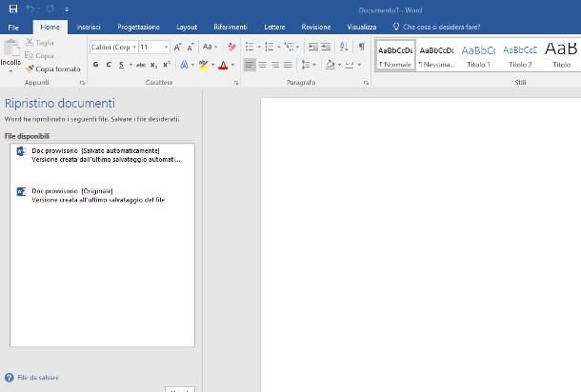Increase font size with large A icon
The height and width of the screenshot is (392, 581).
click(x=177, y=47)
